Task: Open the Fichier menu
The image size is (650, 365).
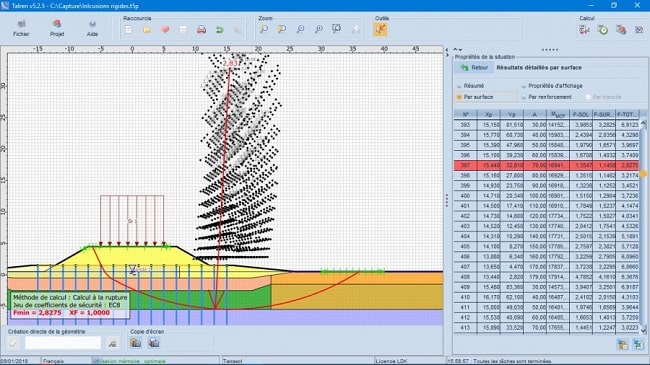Action: (21, 28)
